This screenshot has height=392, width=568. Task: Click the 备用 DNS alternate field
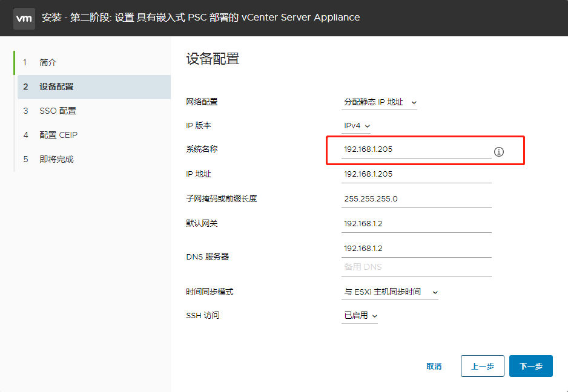[416, 267]
